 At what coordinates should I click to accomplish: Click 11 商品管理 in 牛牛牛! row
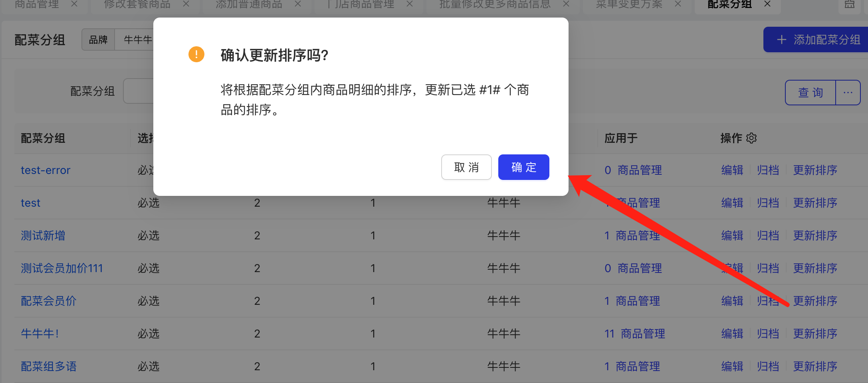635,334
